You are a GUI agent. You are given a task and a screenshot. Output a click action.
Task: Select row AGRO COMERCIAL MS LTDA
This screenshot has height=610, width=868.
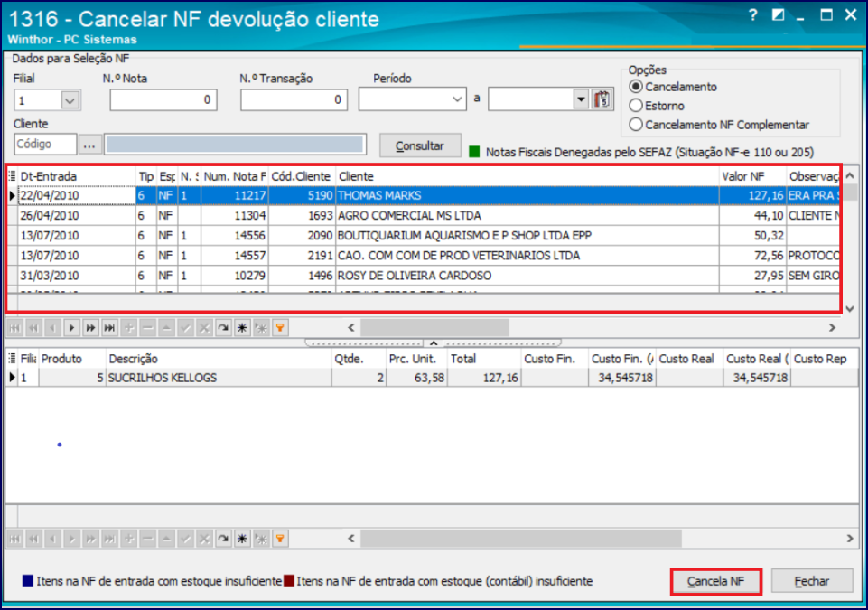pyautogui.click(x=425, y=215)
